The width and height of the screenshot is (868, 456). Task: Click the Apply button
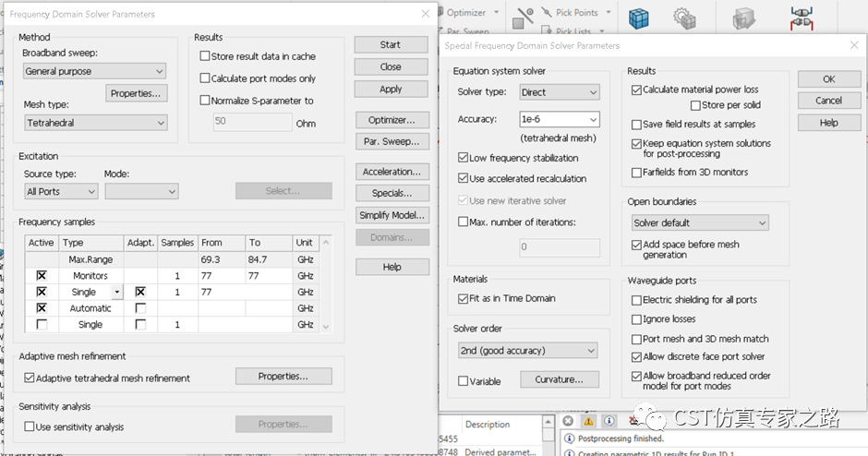pos(391,90)
